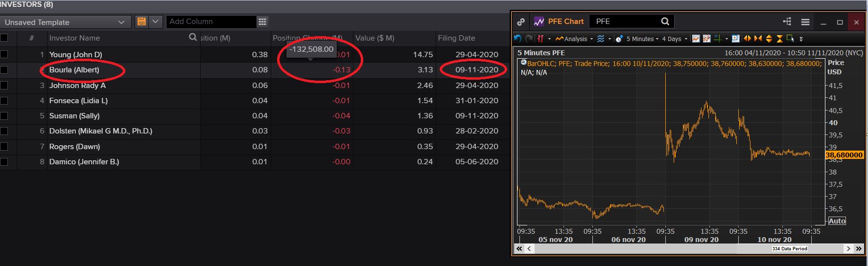Click the horizontal expand arrows icon
The width and height of the screenshot is (868, 266).
[747, 39]
